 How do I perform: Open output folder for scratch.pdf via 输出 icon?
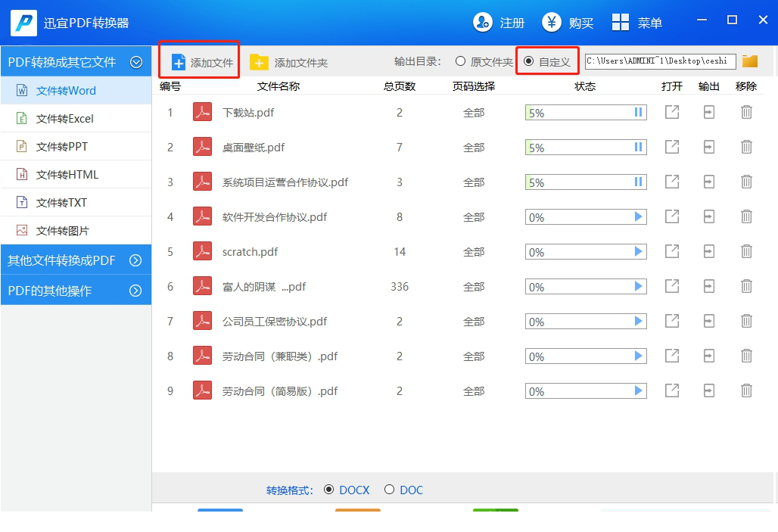coord(708,251)
